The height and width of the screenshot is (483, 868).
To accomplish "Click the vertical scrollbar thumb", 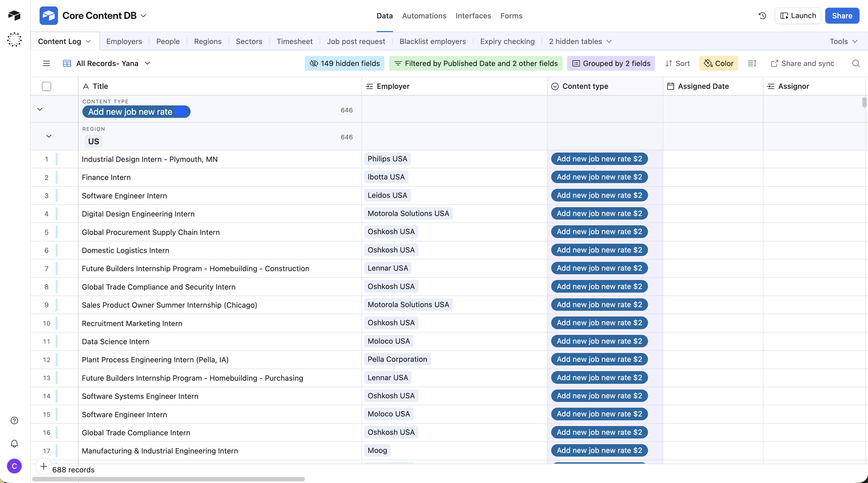I will pos(864,102).
